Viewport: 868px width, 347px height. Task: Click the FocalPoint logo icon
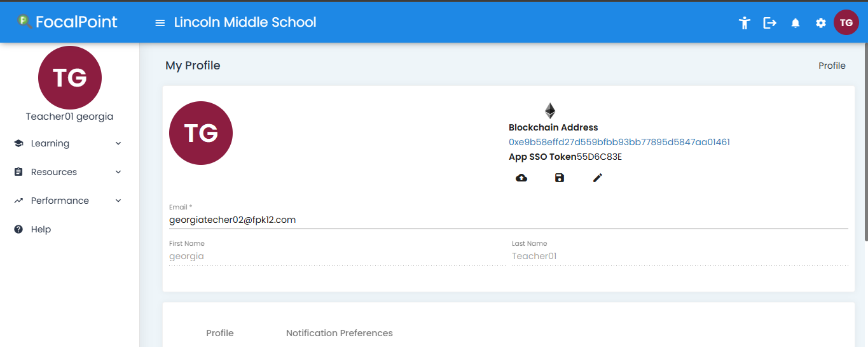click(x=25, y=22)
